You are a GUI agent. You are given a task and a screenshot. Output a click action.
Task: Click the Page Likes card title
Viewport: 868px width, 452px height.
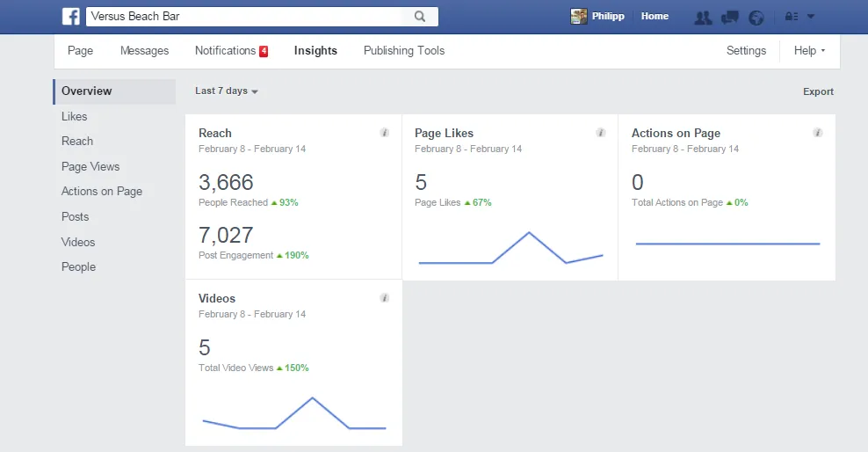pos(444,133)
